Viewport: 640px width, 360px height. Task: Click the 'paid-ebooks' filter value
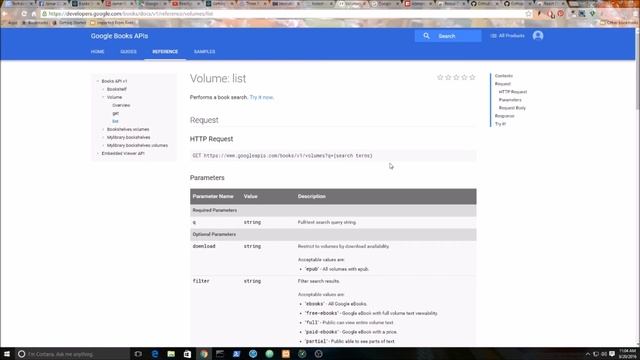(x=322, y=332)
